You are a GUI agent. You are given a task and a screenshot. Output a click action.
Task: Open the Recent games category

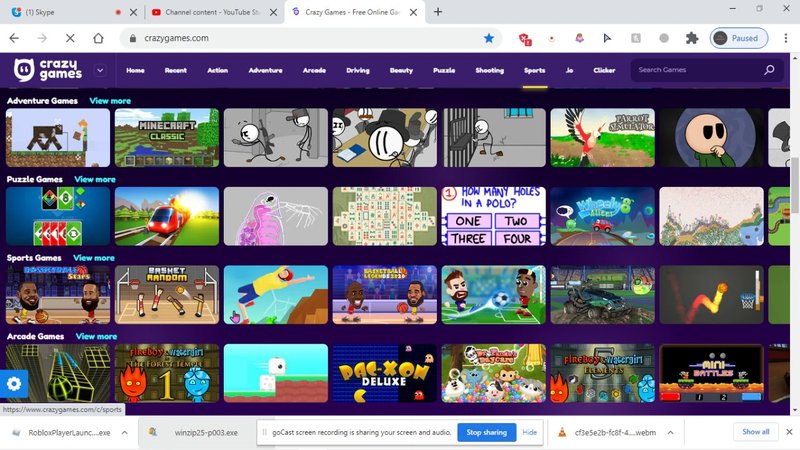point(176,70)
